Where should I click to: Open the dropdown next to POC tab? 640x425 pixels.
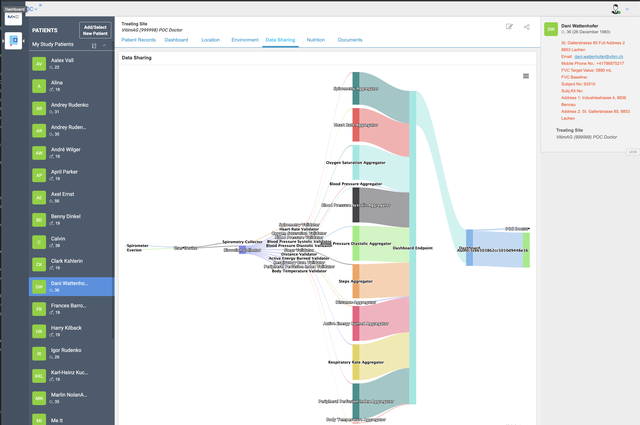36,9
